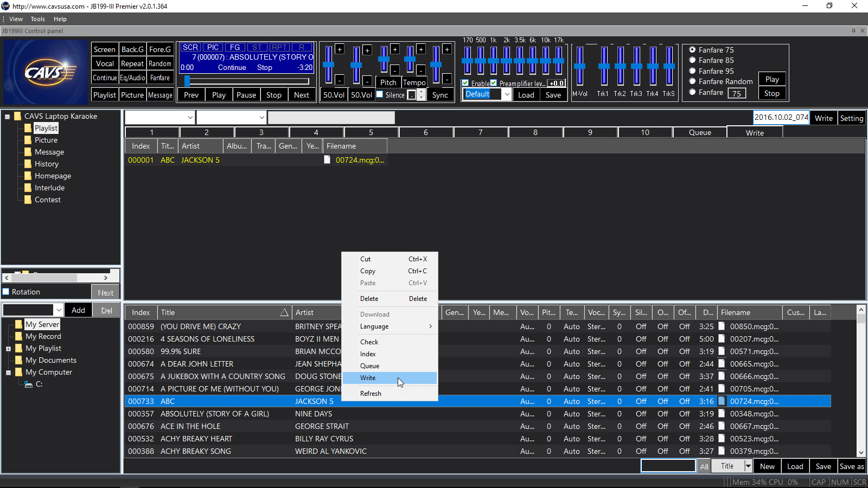Click the Setting button
The image size is (868, 488).
click(852, 118)
